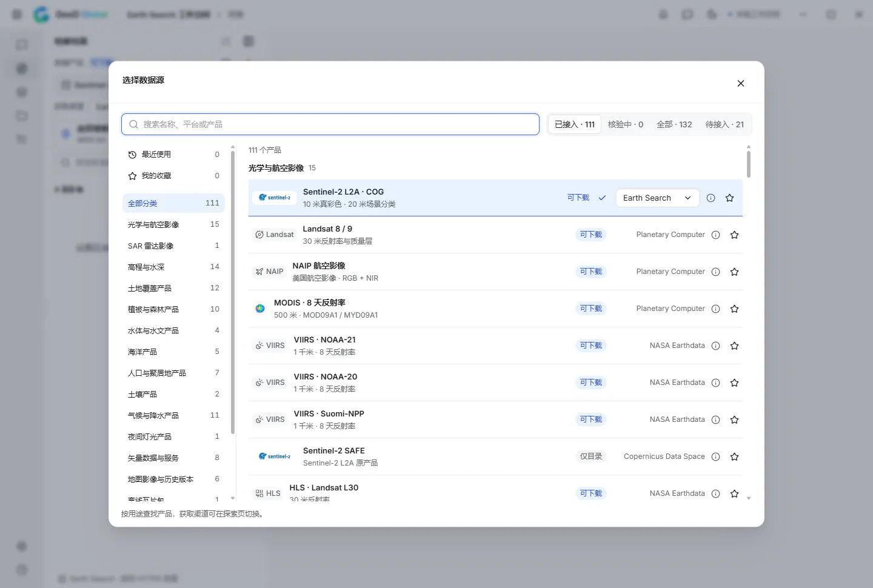Open the Earth Search provider dropdown

click(x=657, y=198)
